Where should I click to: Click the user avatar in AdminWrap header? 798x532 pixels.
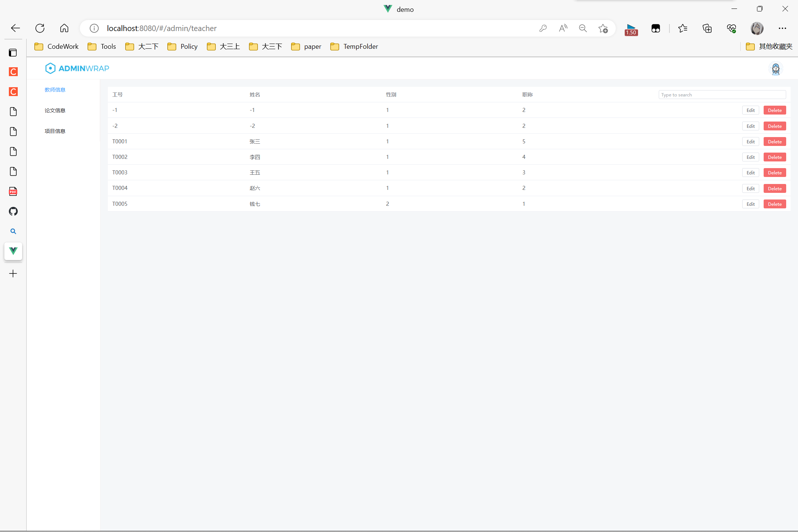(x=776, y=69)
